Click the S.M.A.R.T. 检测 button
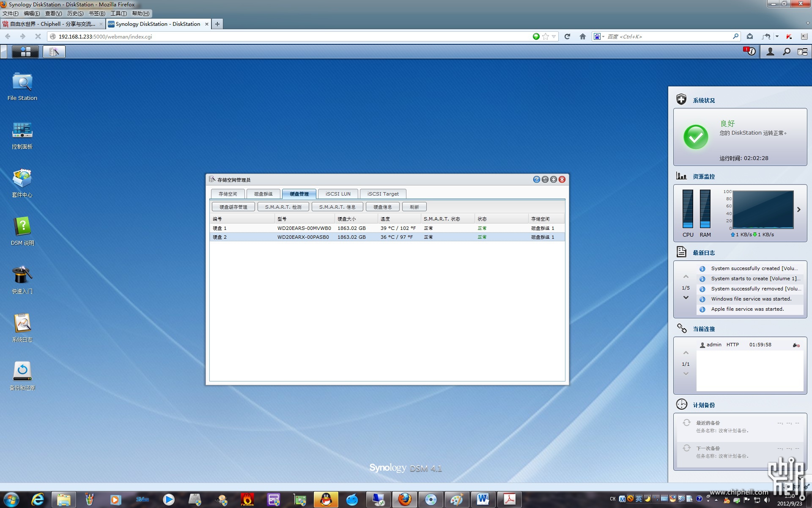 [x=283, y=207]
